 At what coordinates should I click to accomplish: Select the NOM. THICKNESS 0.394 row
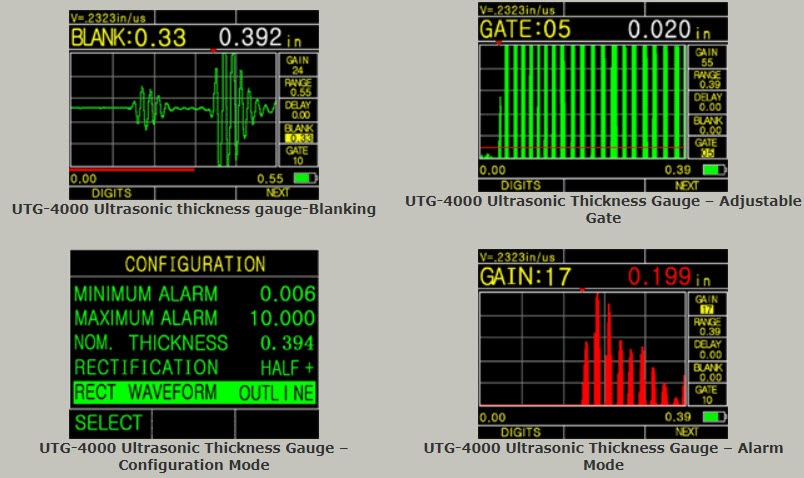[194, 343]
